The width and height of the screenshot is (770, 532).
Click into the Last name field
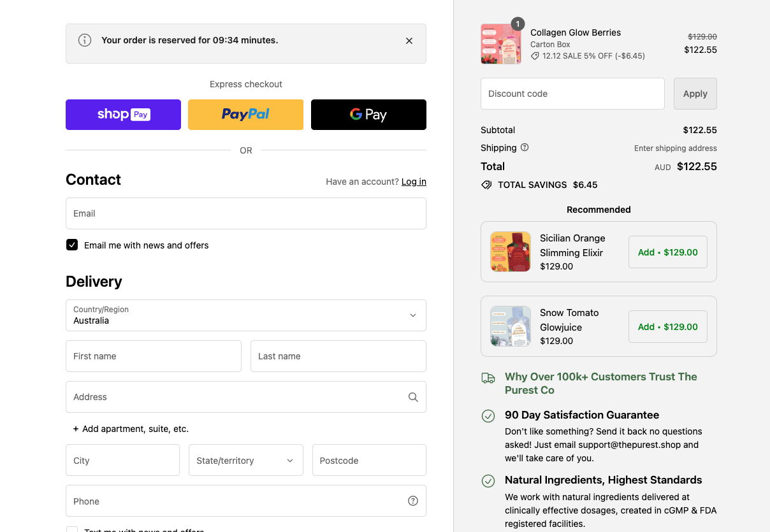338,356
